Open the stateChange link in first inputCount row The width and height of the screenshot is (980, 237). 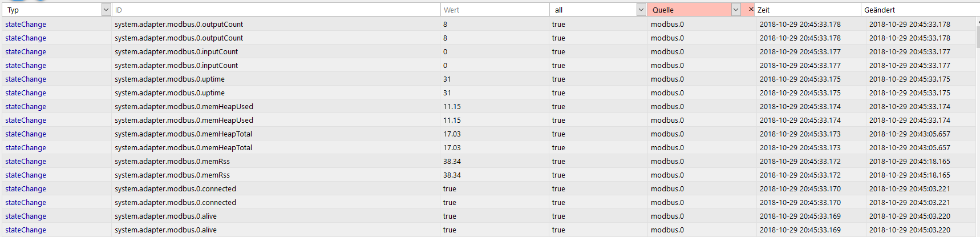pyautogui.click(x=26, y=52)
